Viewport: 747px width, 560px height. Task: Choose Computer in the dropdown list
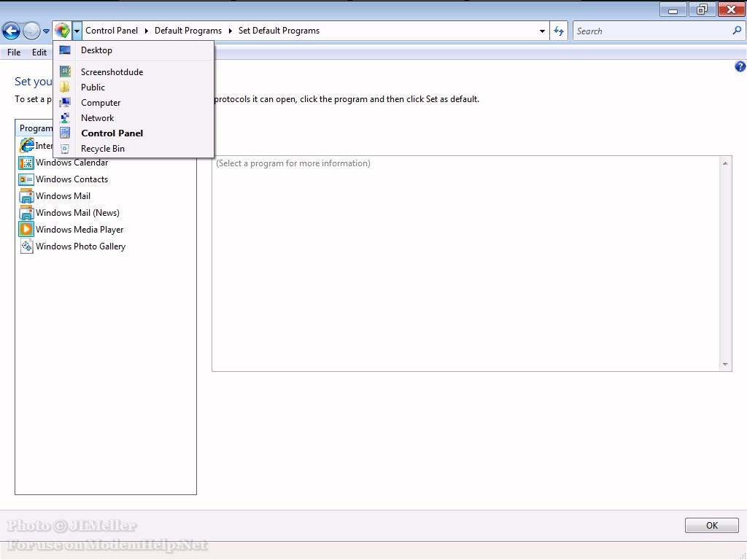[133, 102]
